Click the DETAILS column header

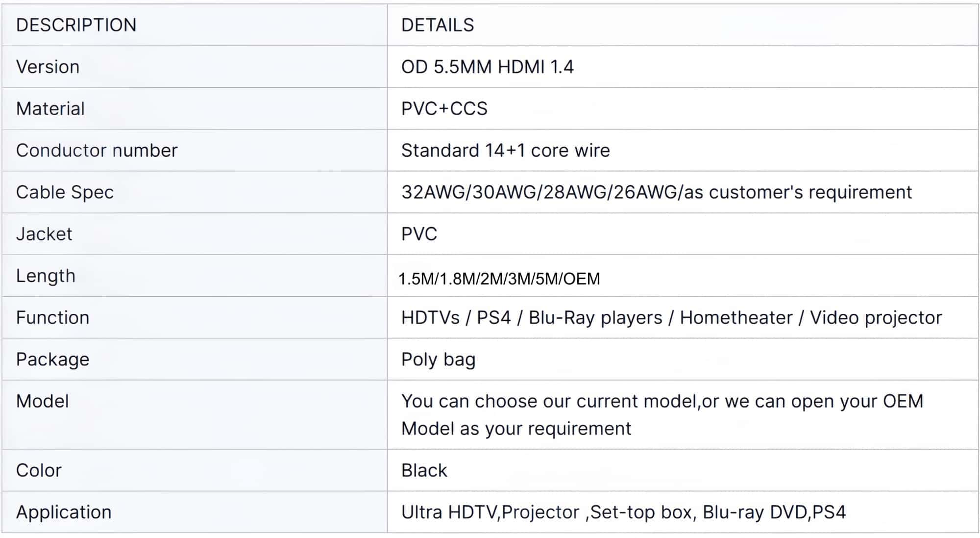point(438,25)
